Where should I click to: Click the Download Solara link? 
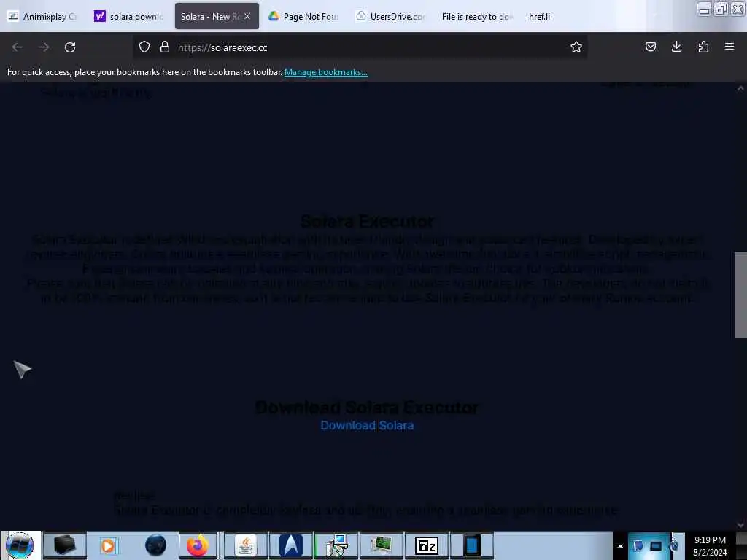[367, 425]
